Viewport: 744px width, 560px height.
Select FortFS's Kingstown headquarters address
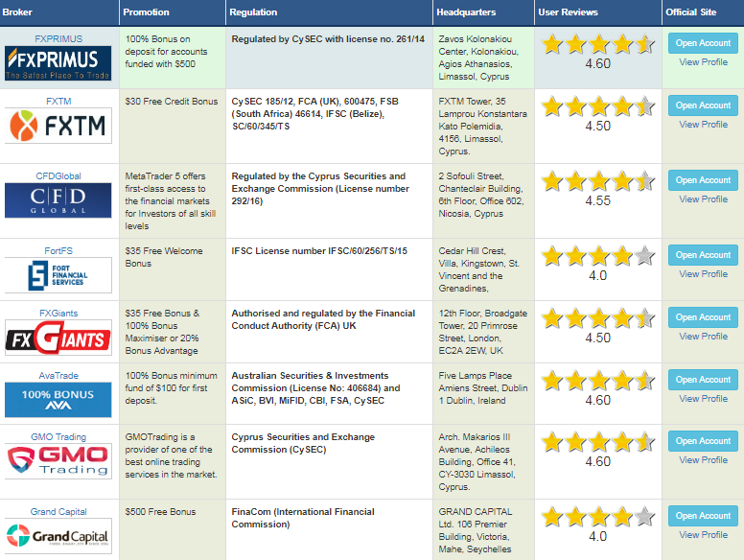(x=478, y=269)
